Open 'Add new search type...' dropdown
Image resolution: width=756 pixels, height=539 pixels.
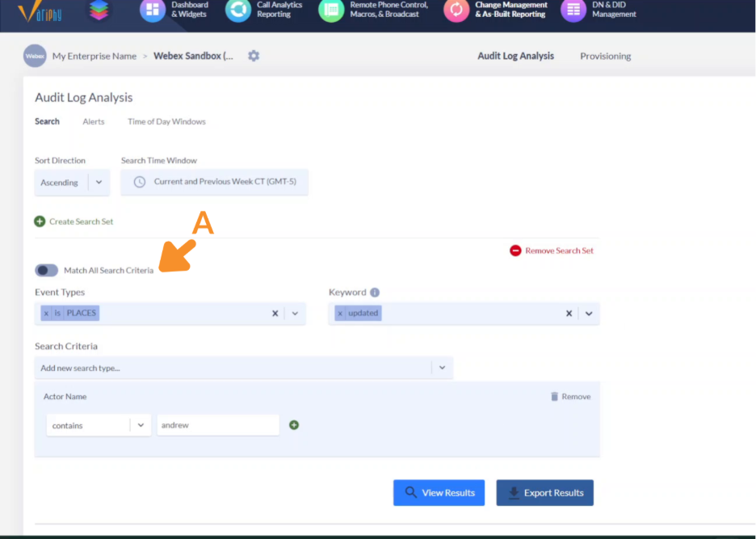click(243, 368)
